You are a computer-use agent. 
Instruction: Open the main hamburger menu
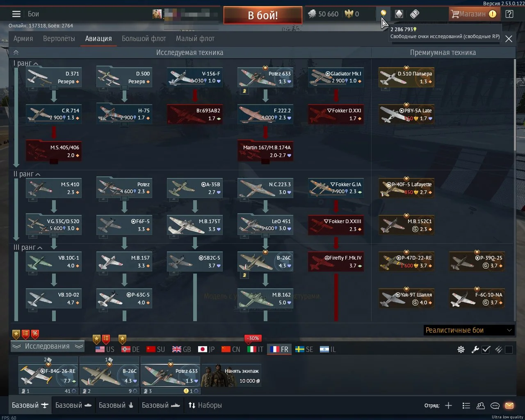click(16, 14)
